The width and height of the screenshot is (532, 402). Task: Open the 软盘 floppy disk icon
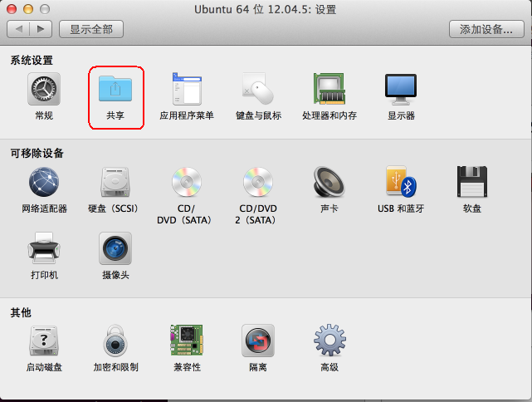pos(472,182)
